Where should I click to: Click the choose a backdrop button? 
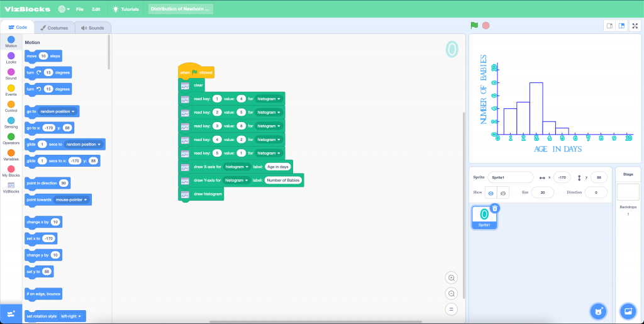pyautogui.click(x=627, y=311)
